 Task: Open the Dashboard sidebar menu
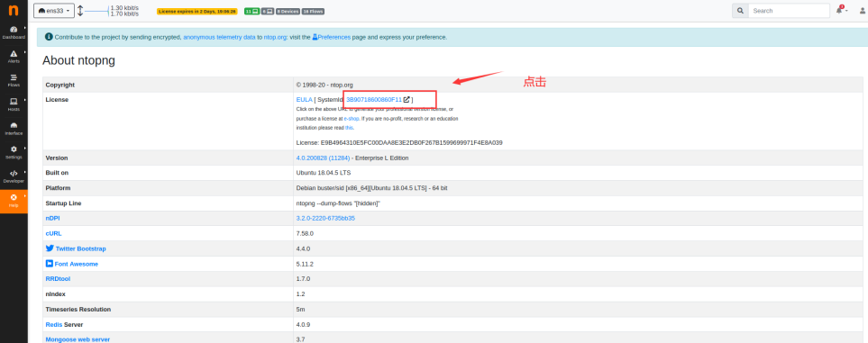[14, 32]
